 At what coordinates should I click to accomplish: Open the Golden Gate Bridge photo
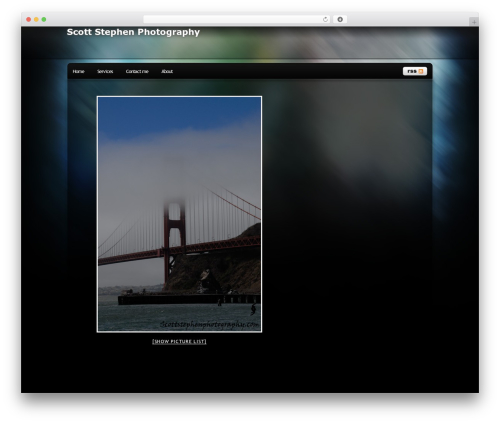(179, 214)
